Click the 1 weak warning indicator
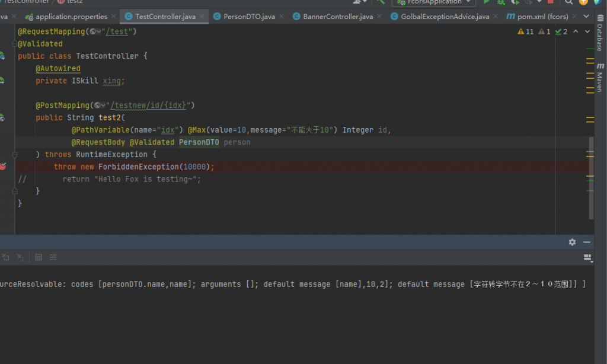Viewport: 607px width, 364px height. coord(544,32)
